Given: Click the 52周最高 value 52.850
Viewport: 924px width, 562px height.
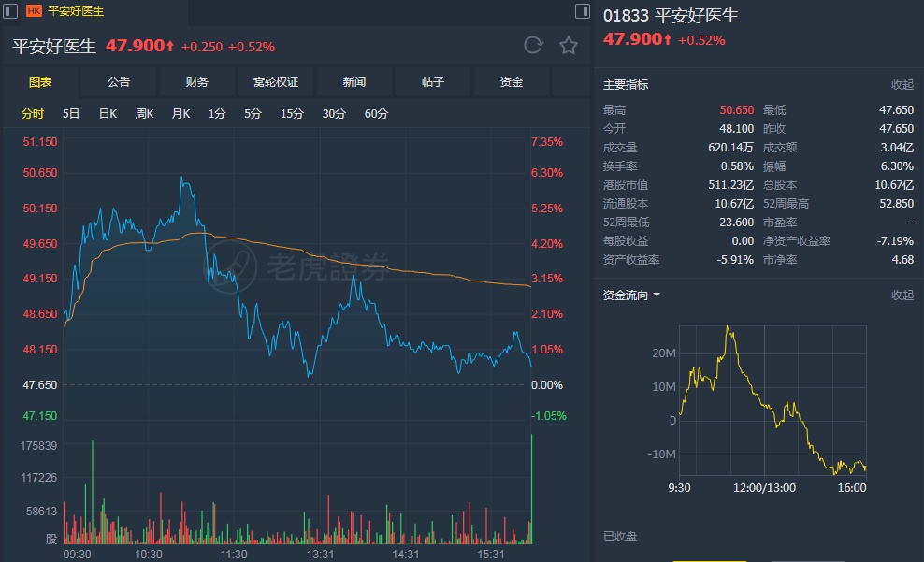Looking at the screenshot, I should point(897,204).
